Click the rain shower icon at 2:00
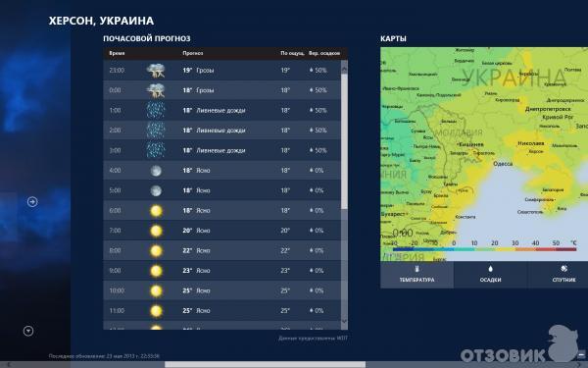 pyautogui.click(x=156, y=130)
